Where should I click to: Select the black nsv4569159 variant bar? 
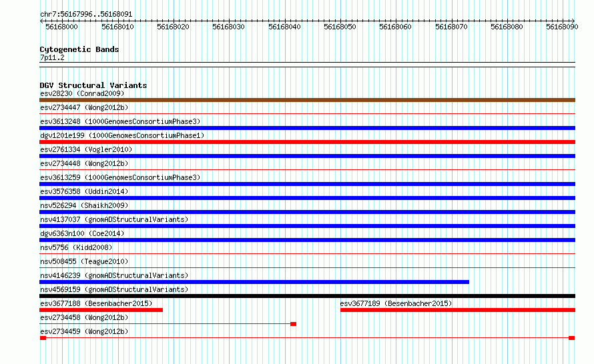(307, 296)
